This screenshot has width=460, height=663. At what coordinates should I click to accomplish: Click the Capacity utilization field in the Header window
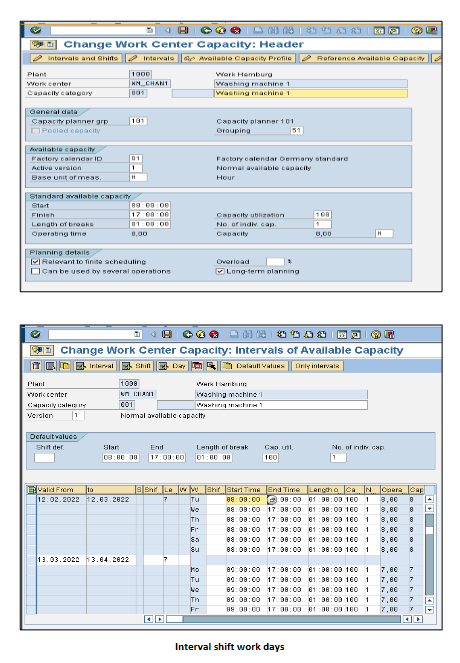click(323, 215)
